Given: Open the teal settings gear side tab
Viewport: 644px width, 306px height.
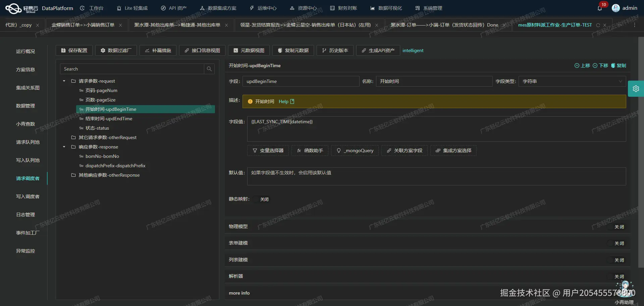Looking at the screenshot, I should [636, 89].
